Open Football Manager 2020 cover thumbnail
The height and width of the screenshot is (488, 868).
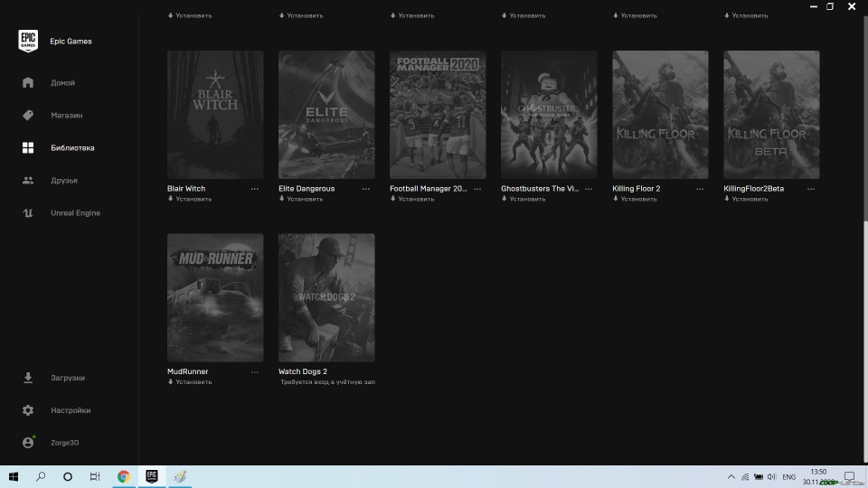(x=438, y=115)
